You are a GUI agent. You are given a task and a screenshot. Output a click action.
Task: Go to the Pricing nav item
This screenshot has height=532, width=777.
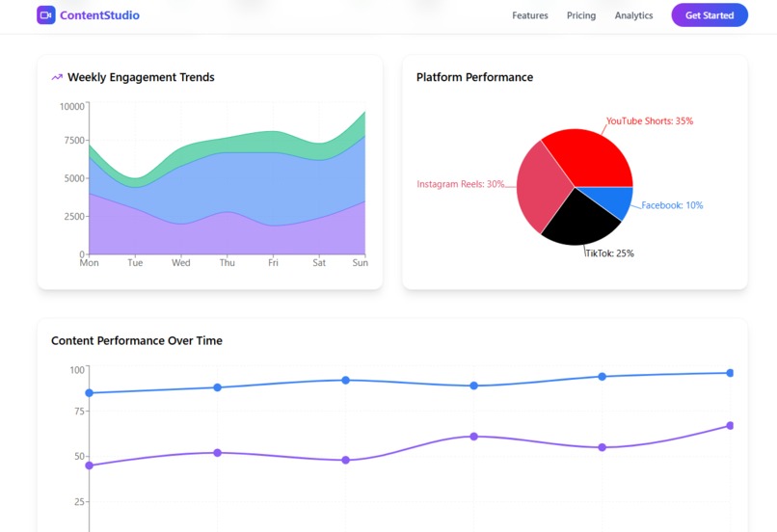point(581,15)
